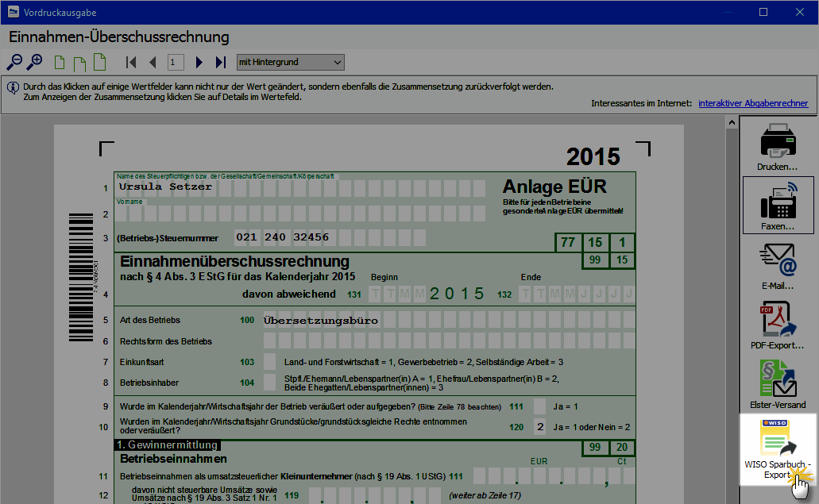Select the single page view icon

point(60,63)
